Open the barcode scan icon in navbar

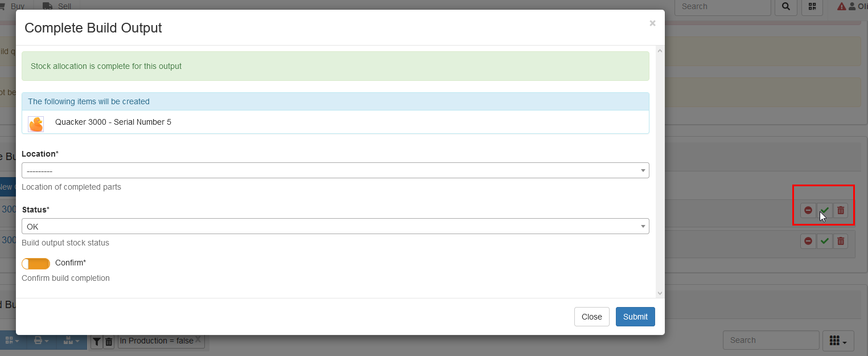pyautogui.click(x=812, y=7)
